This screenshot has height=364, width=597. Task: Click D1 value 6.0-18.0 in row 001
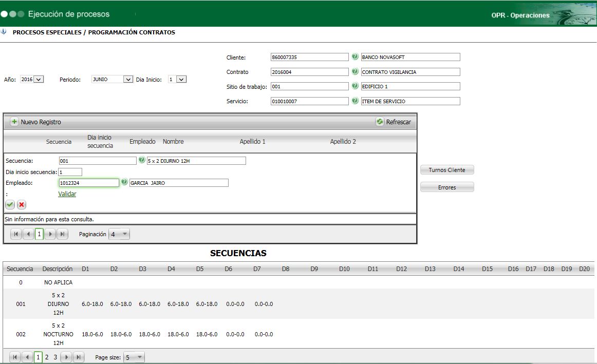click(x=92, y=304)
